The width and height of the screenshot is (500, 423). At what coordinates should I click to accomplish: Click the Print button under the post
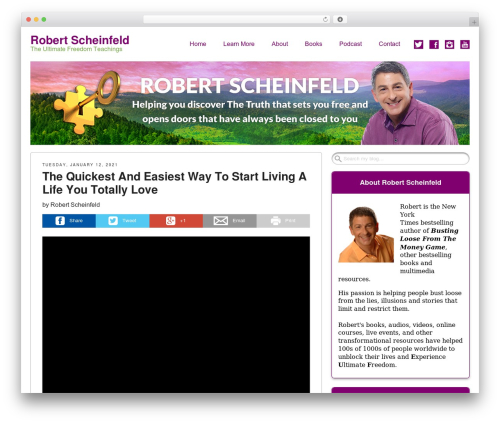point(283,221)
